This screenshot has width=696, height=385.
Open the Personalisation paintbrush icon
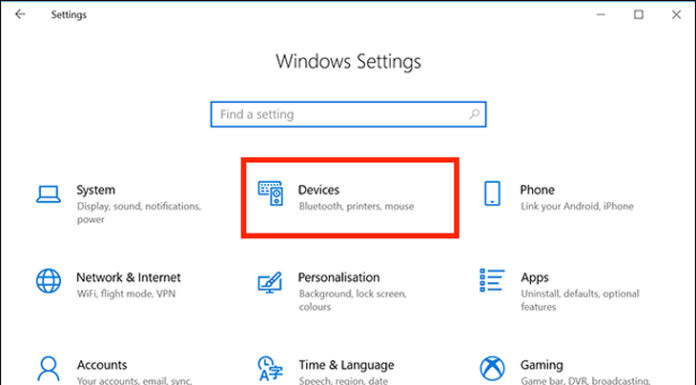270,282
